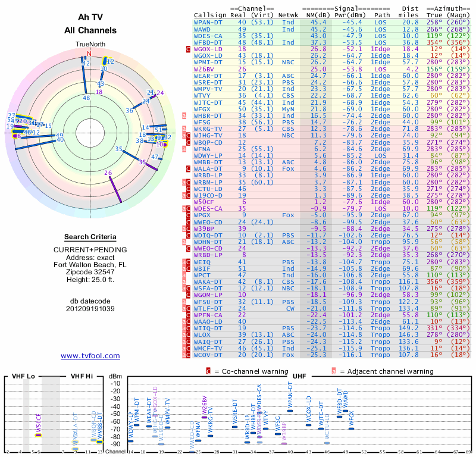476x457 pixels.
Task: Click the WPAN-DT signal marker in UHF chart
Action: pyautogui.click(x=290, y=411)
